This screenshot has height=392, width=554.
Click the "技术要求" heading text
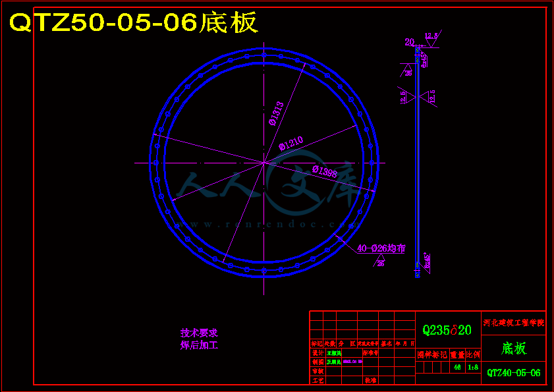click(x=200, y=333)
